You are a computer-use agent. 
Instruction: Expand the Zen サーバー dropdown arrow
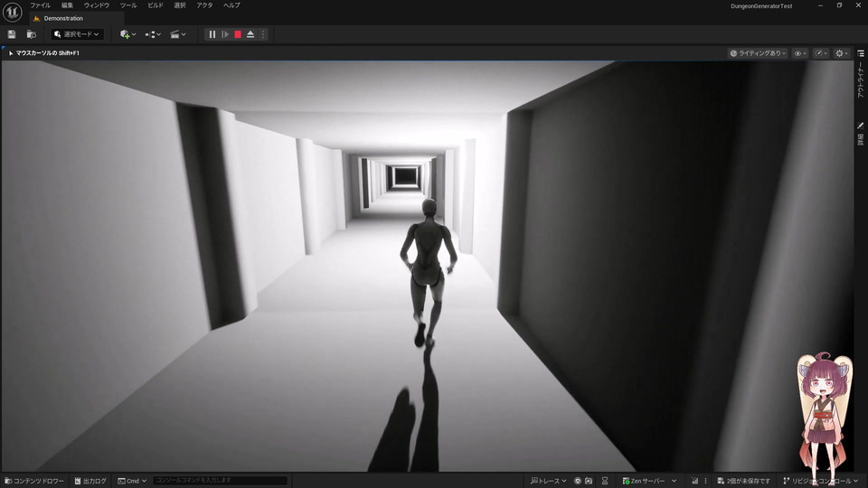pyautogui.click(x=674, y=481)
